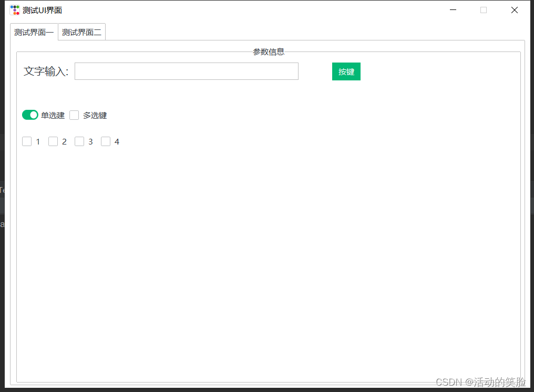Click the green 按键 button
Viewport: 534px width, 392px height.
coord(346,71)
